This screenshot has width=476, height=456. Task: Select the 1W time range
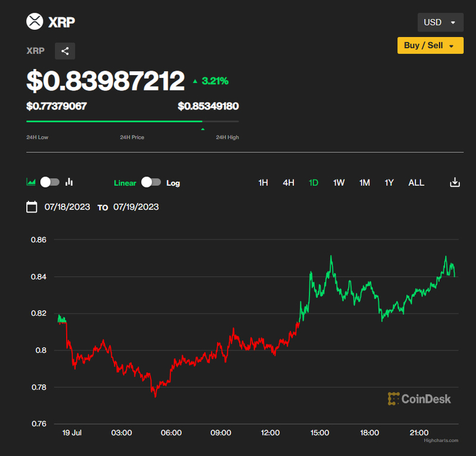pos(339,183)
